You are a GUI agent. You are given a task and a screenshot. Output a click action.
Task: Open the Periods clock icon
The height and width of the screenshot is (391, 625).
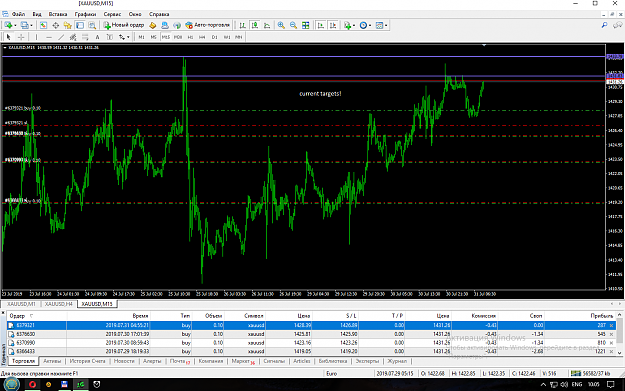coord(363,25)
